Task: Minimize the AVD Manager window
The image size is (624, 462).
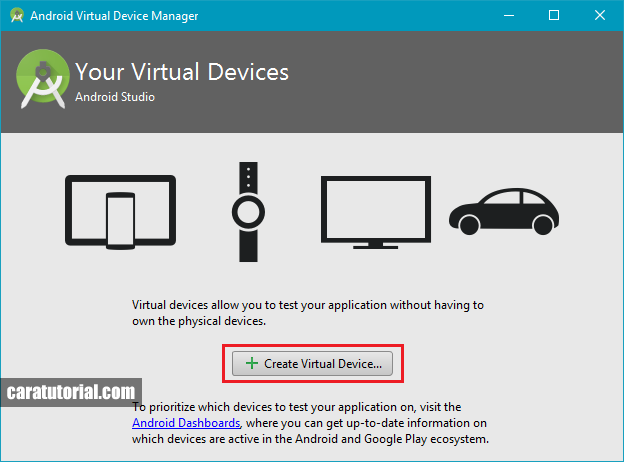Action: click(509, 16)
